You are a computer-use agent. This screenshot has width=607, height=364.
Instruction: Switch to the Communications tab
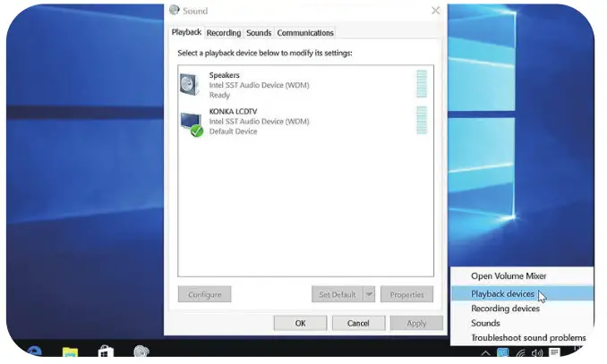tap(305, 33)
